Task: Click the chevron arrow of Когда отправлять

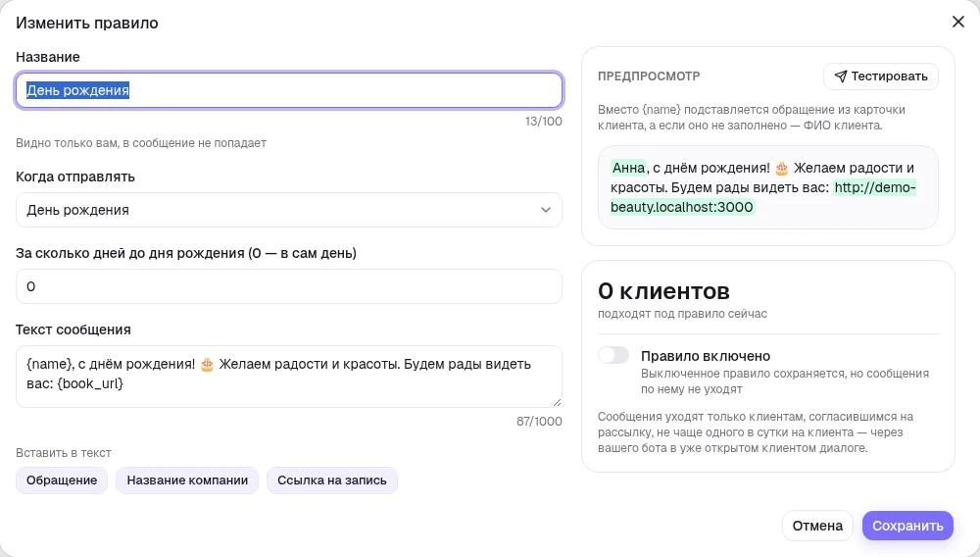Action: click(x=546, y=210)
